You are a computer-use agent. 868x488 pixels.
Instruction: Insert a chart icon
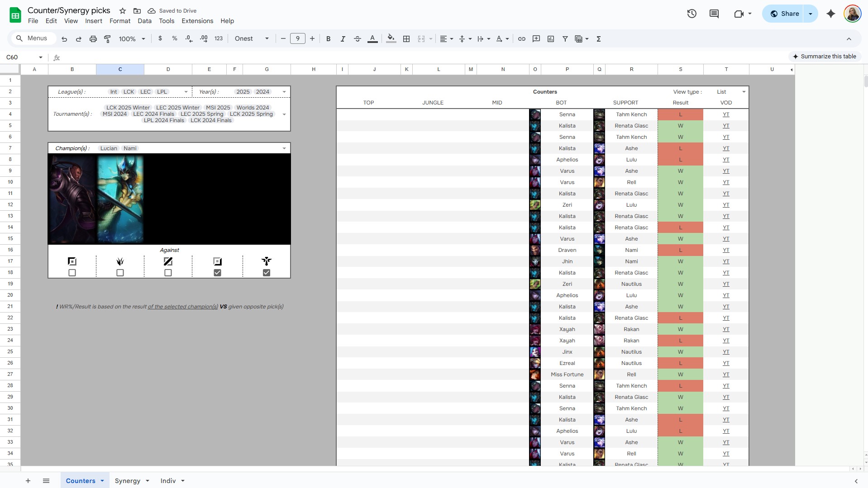tap(551, 39)
